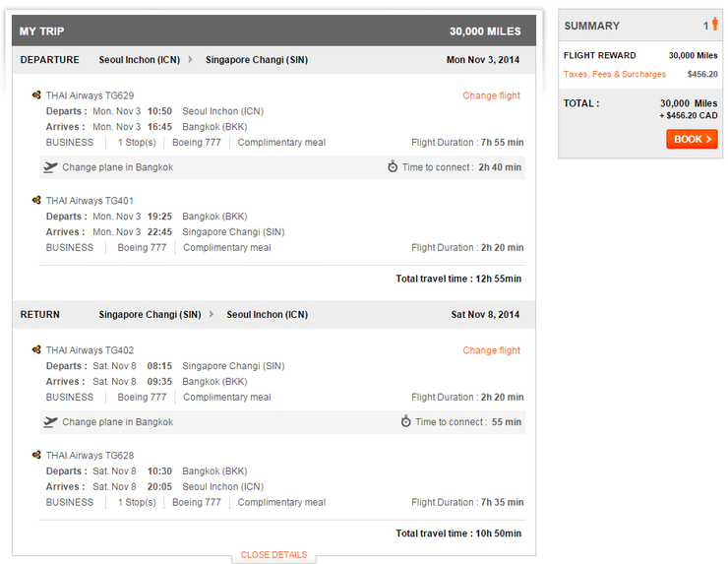
Task: Click the arrow between Seoul and Singapore in Departure
Action: tap(191, 60)
